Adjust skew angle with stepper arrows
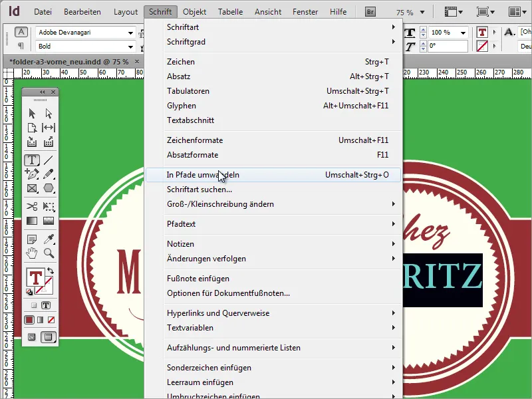532x399 pixels. (x=423, y=46)
